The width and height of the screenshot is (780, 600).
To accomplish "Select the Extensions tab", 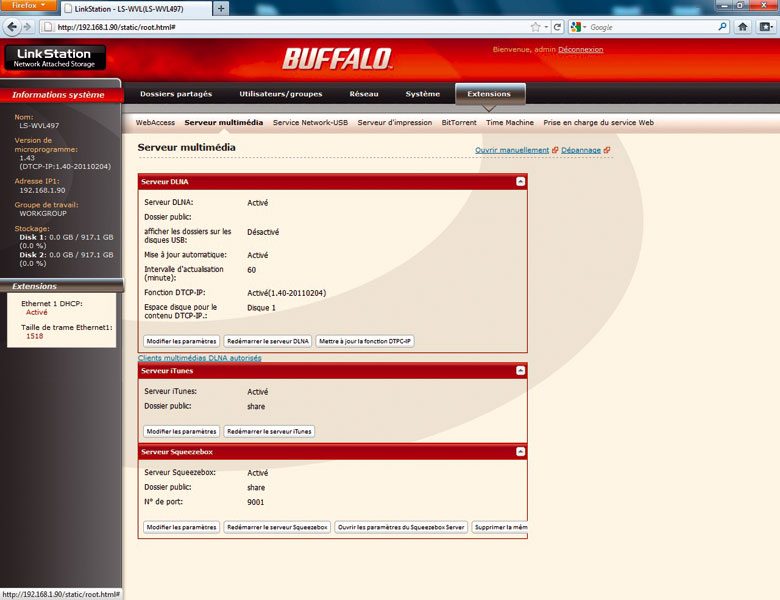I will [489, 94].
